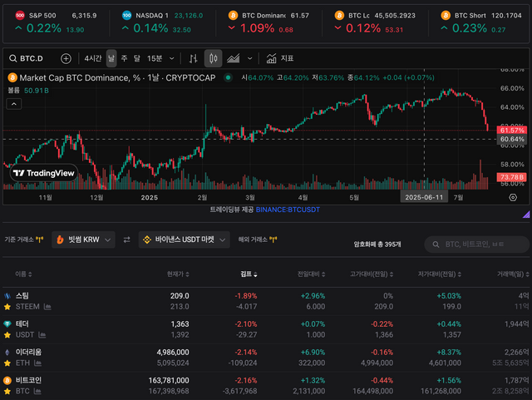Sort by 이름 column
The height and width of the screenshot is (400, 532).
point(23,274)
